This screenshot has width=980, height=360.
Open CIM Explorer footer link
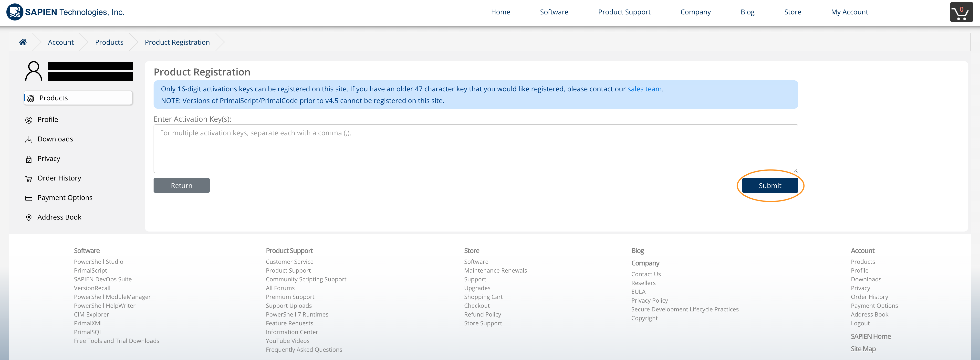coord(91,314)
